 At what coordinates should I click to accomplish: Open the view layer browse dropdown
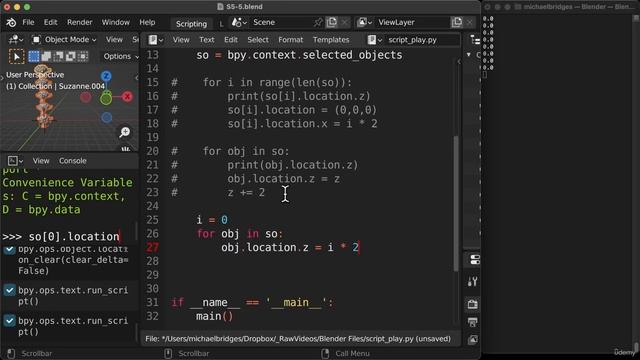tap(364, 22)
